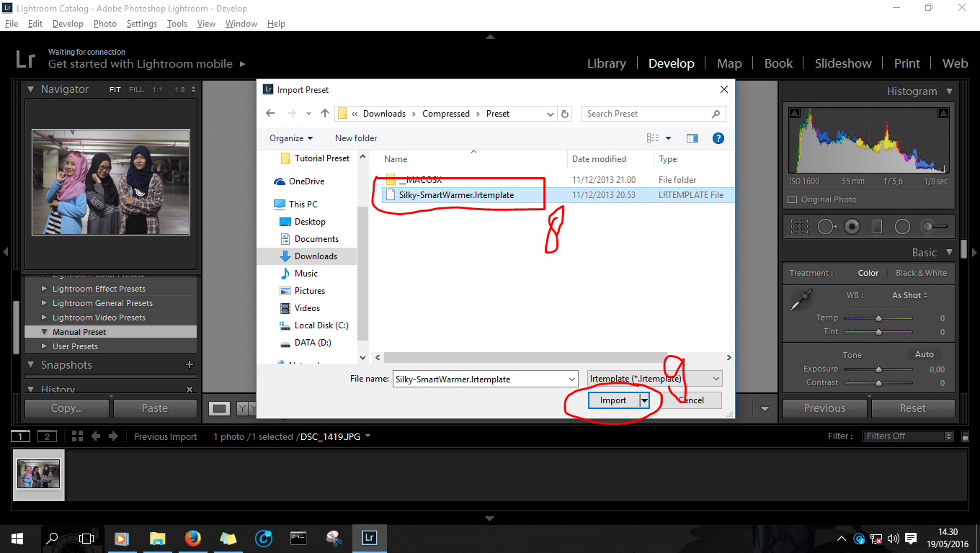This screenshot has width=980, height=553.
Task: Open the Settings menu
Action: pyautogui.click(x=141, y=24)
